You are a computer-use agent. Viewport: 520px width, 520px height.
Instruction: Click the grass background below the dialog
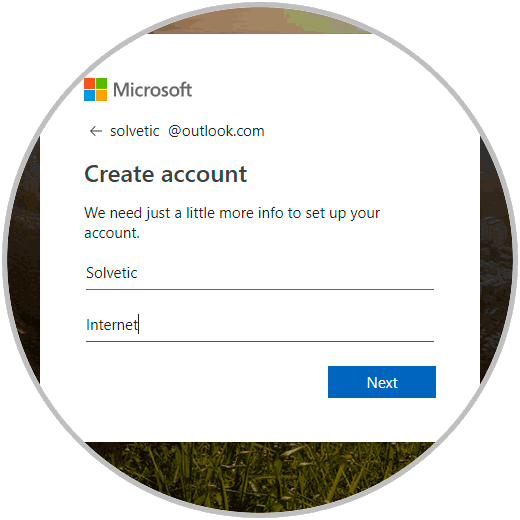[260, 477]
